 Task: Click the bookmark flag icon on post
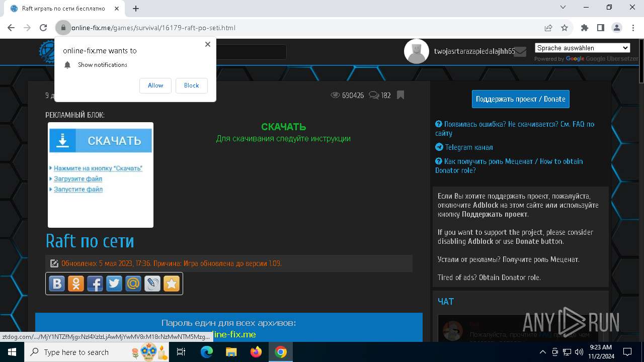400,95
